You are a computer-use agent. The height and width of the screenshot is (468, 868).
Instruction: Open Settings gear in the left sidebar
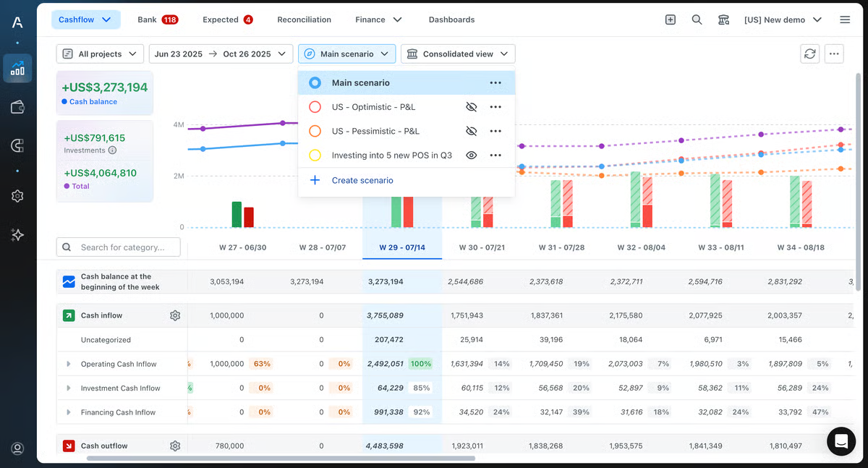17,195
